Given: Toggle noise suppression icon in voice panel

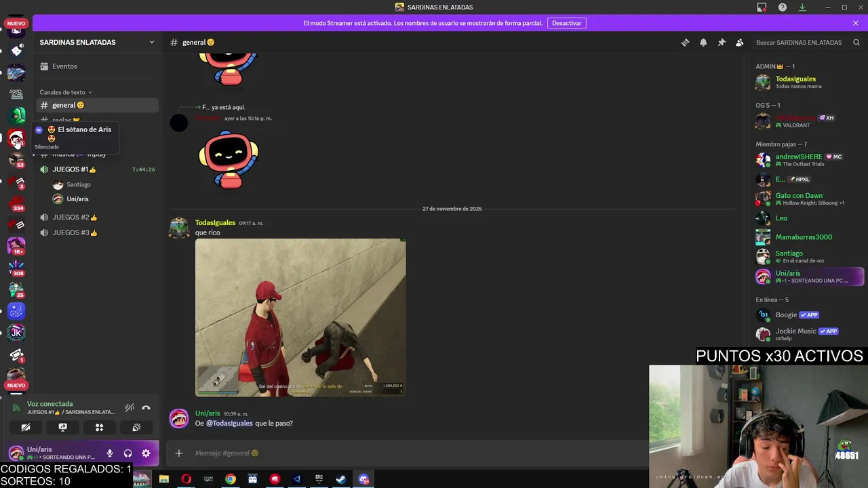Looking at the screenshot, I should coord(130,407).
